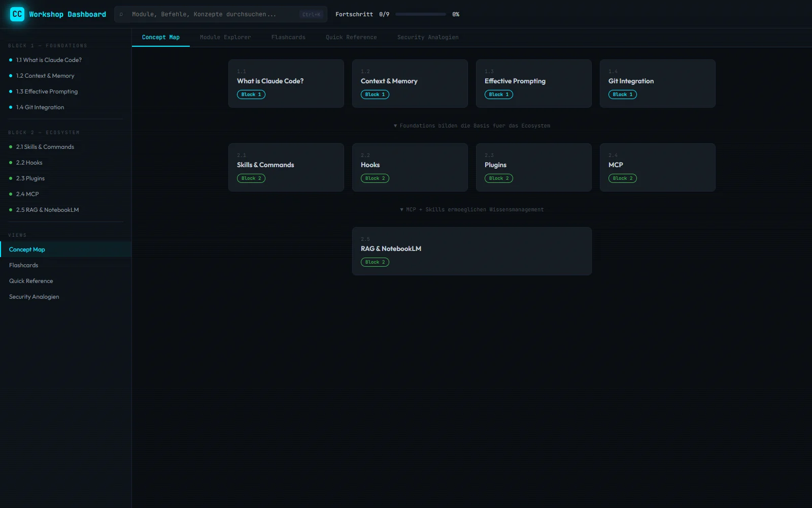Open sidebar item 1.4 Git Integration
The height and width of the screenshot is (508, 812).
tap(66, 107)
